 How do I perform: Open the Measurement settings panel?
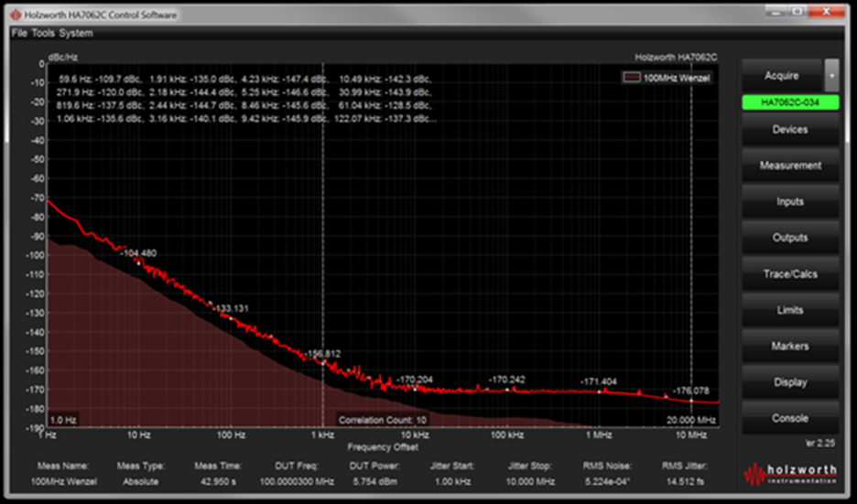789,166
